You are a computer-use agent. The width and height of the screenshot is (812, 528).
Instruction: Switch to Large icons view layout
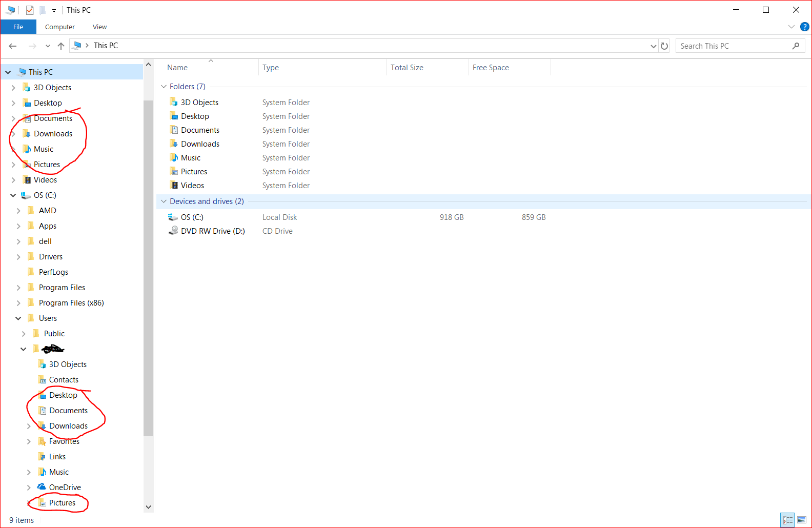[x=802, y=520]
